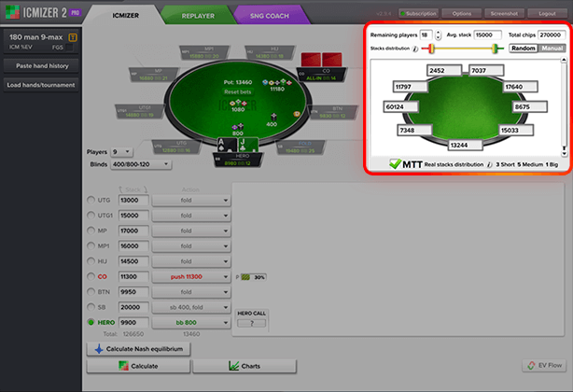Viewport: 573px width, 392px height.
Task: Click the 1080 ante chips in center
Action: tap(238, 104)
